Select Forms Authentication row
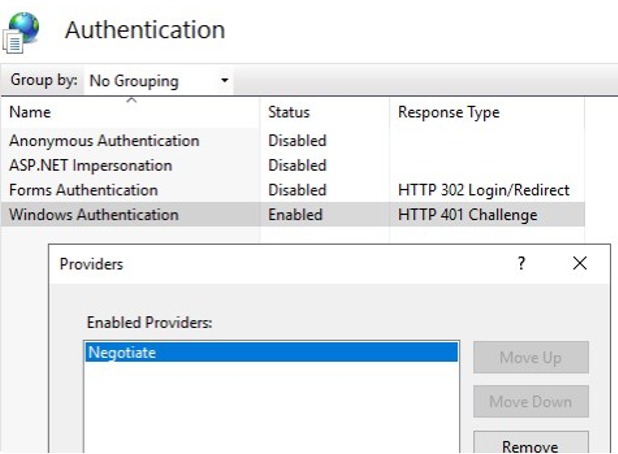The width and height of the screenshot is (618, 454). (x=292, y=190)
